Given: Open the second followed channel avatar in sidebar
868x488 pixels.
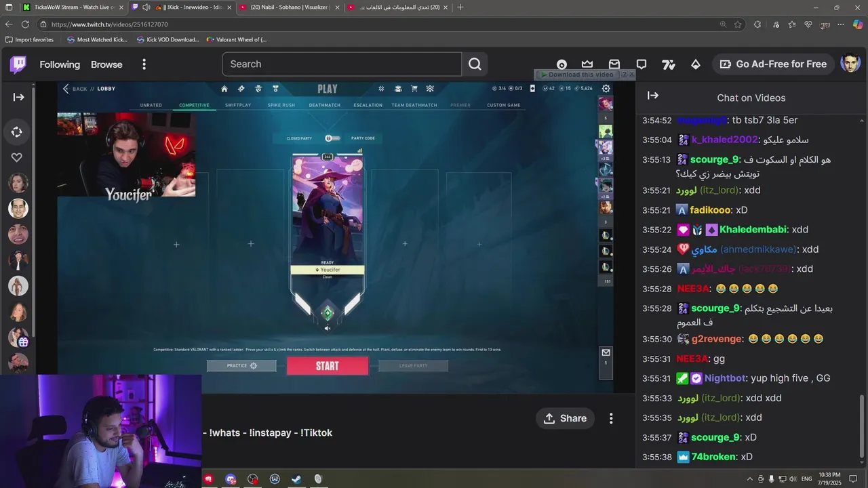Looking at the screenshot, I should [18, 208].
